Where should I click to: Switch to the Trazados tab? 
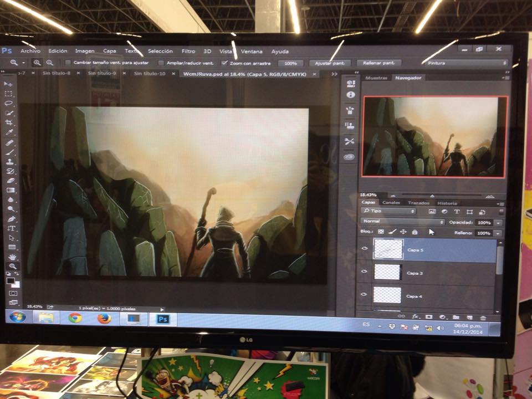(419, 203)
